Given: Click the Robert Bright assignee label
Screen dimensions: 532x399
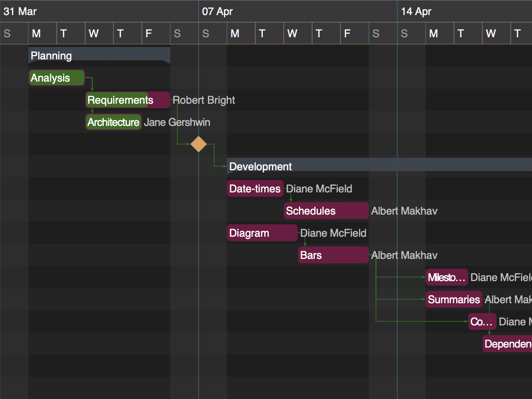Looking at the screenshot, I should (204, 100).
